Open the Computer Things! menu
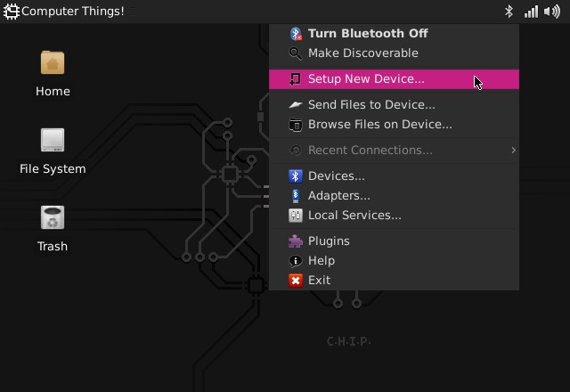The image size is (570, 392). tap(72, 12)
